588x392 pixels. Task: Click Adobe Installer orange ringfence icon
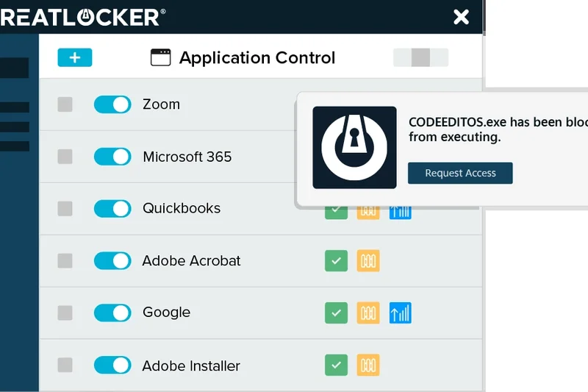368,365
